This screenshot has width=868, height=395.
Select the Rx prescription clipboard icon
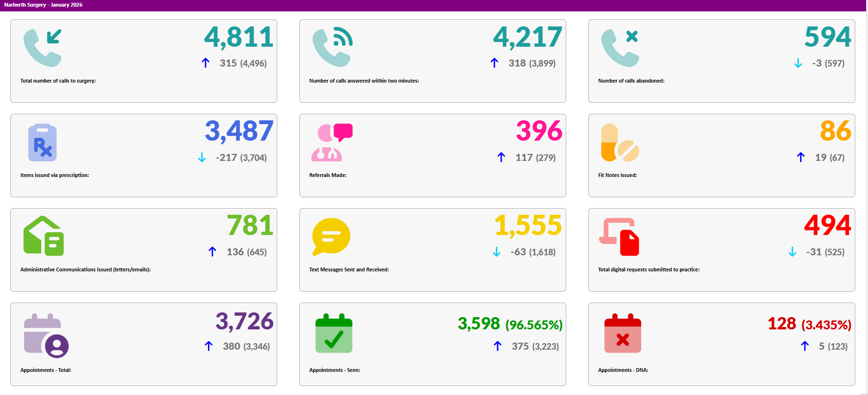coord(42,143)
